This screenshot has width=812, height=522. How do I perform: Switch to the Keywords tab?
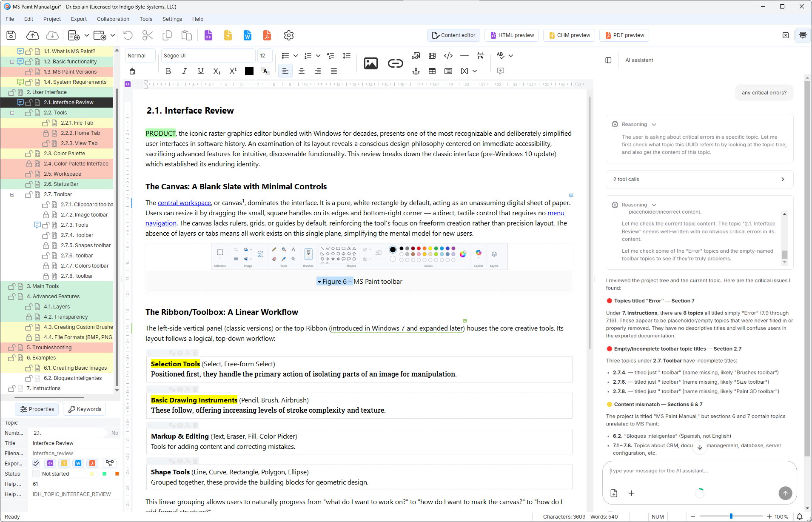(x=85, y=409)
